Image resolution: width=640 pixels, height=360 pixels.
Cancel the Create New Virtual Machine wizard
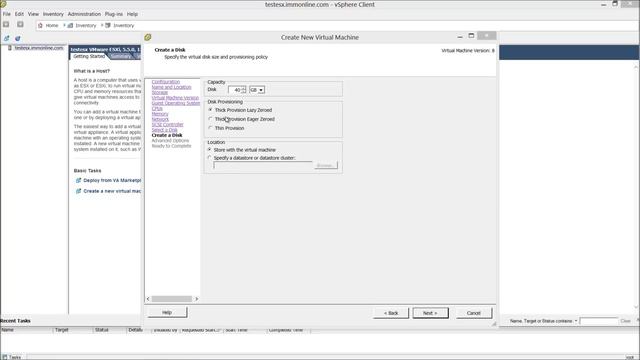click(473, 313)
